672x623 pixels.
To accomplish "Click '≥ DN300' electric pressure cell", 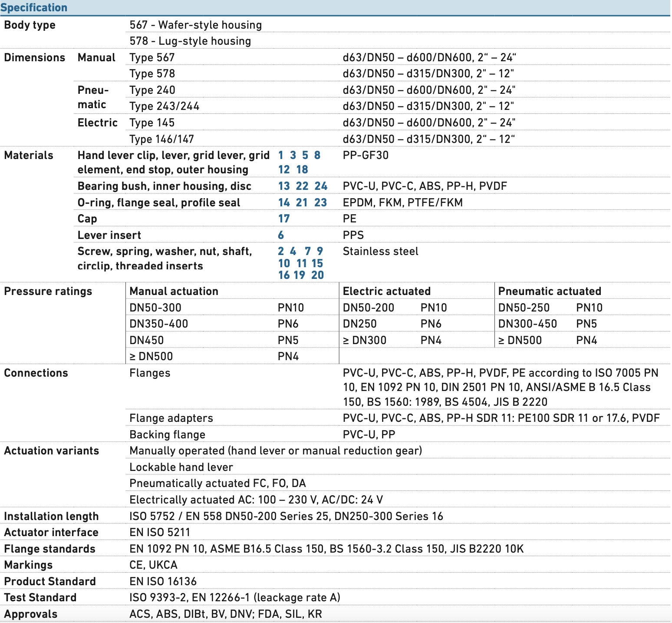I will tap(365, 340).
